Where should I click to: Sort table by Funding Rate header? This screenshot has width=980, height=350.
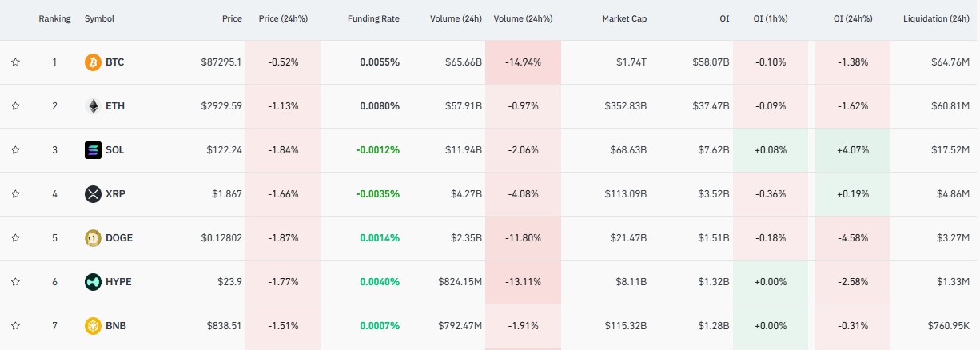373,18
